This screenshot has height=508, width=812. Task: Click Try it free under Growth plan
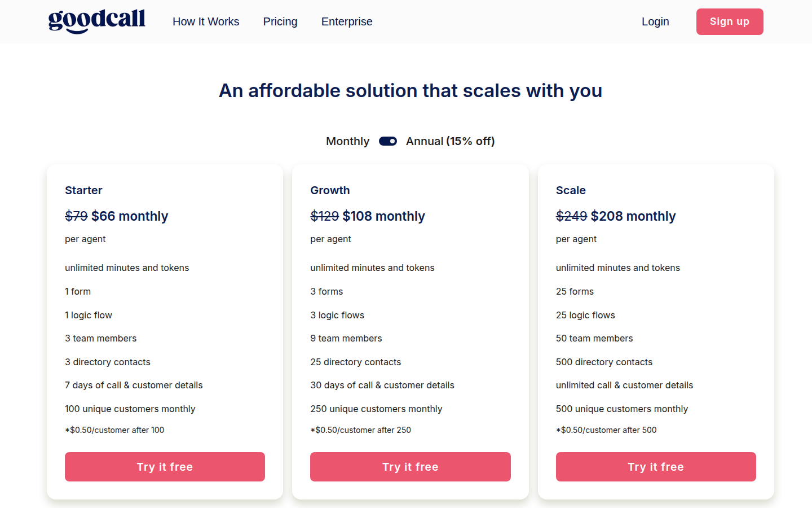click(x=410, y=467)
